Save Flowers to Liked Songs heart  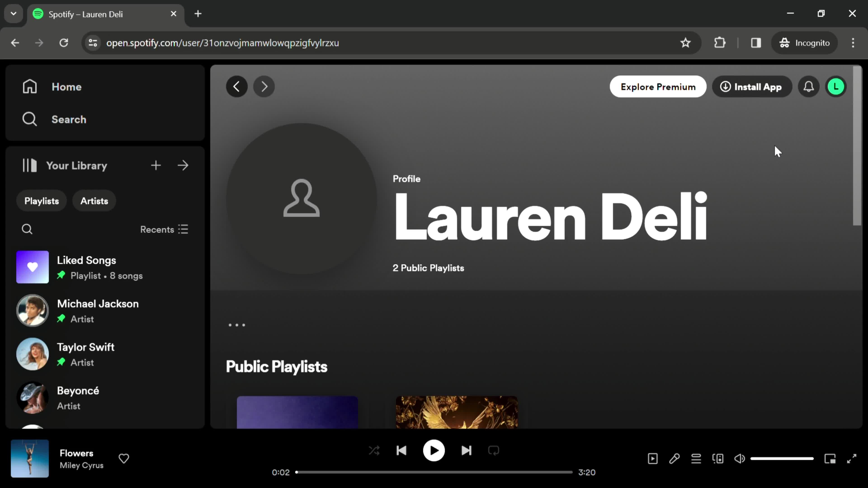coord(124,458)
